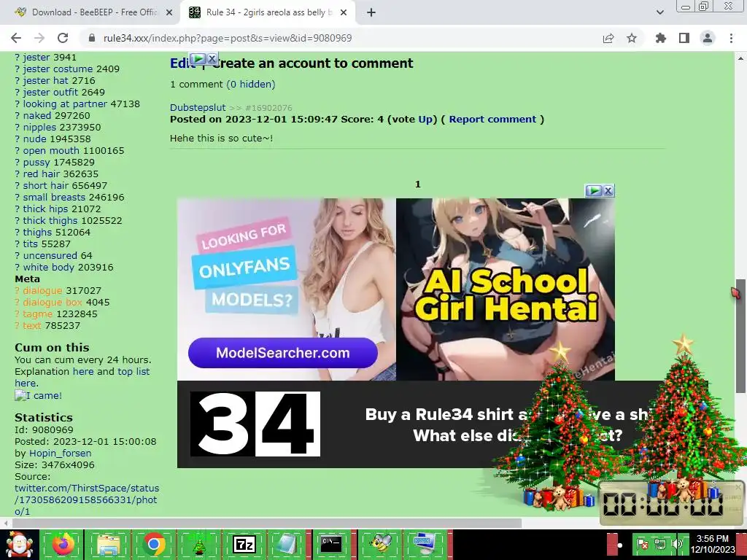The height and width of the screenshot is (560, 747).
Task: Open a new browser tab
Action: [371, 12]
